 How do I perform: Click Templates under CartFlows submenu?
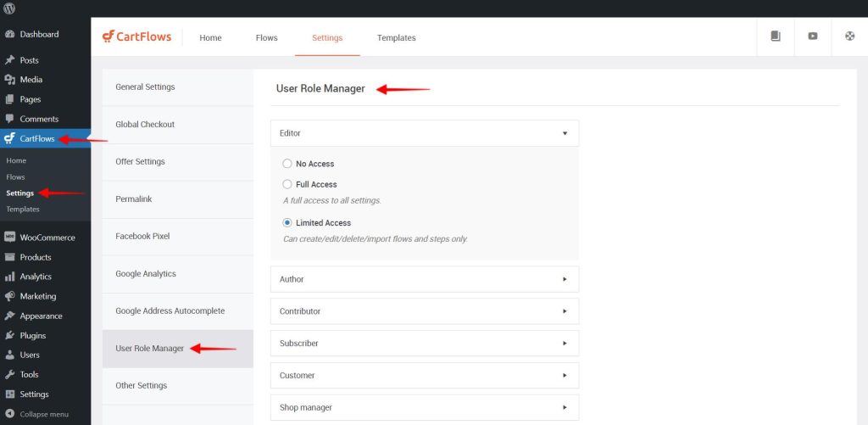coord(23,210)
